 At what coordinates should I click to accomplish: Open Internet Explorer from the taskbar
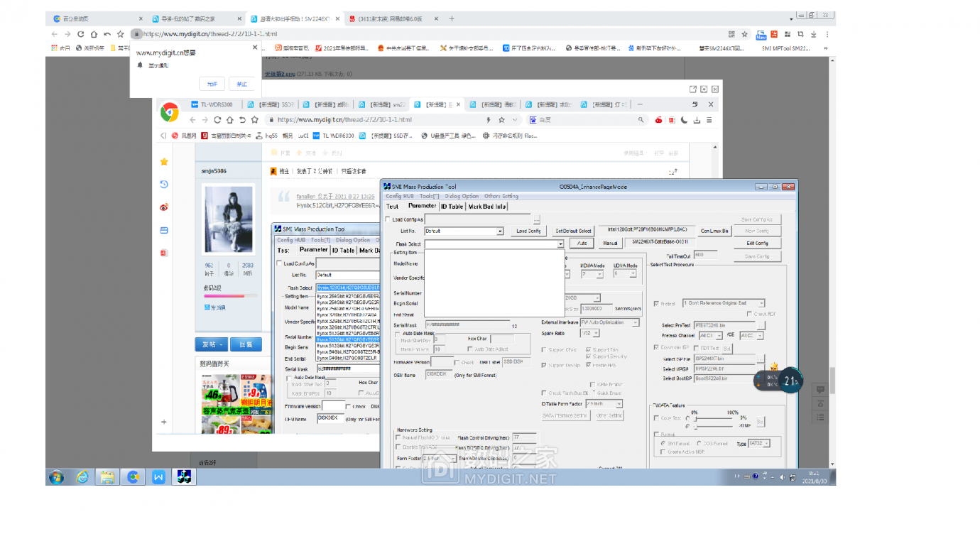coord(83,476)
